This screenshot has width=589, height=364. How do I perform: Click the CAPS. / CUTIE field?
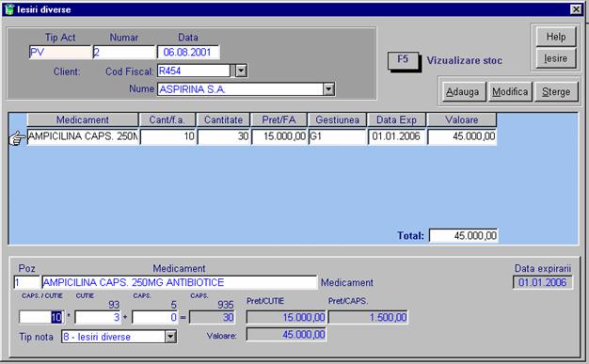point(41,317)
